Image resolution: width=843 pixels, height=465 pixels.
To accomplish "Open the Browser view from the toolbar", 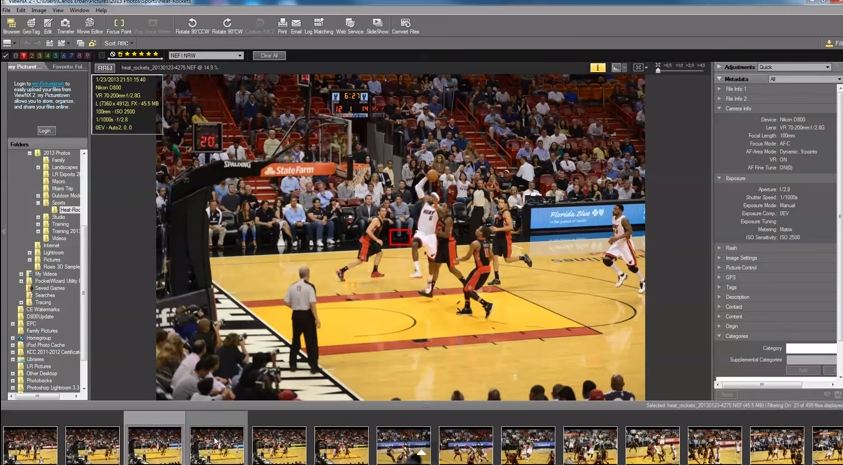I will pyautogui.click(x=10, y=25).
